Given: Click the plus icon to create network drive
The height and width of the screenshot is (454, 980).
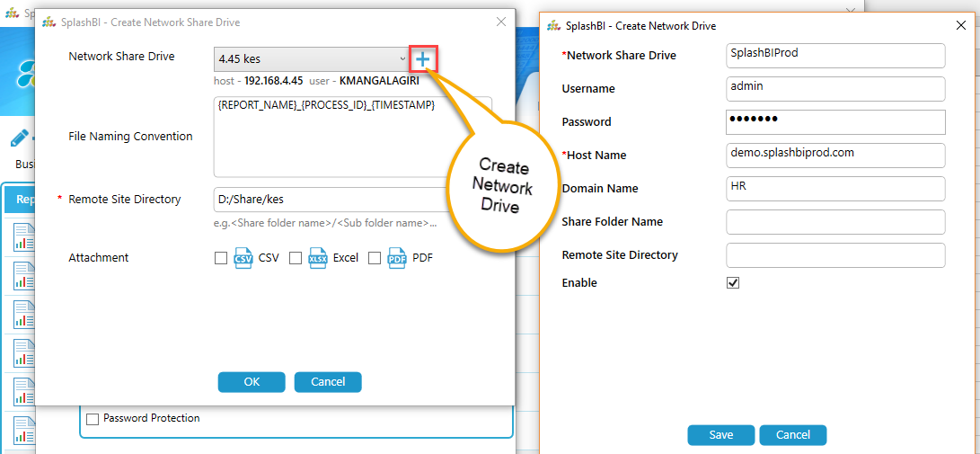Looking at the screenshot, I should 422,59.
